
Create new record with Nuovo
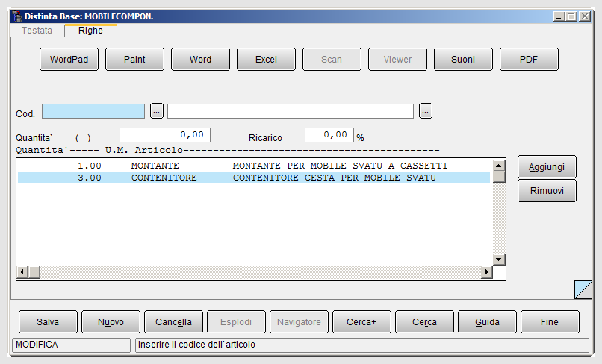pos(111,321)
